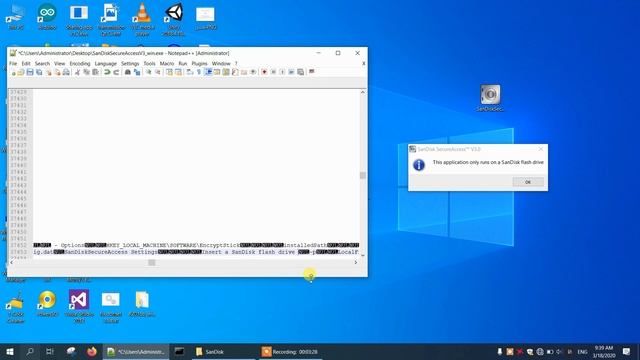The height and width of the screenshot is (360, 640).
Task: Click the Stop Recording macro icon
Action: (273, 72)
